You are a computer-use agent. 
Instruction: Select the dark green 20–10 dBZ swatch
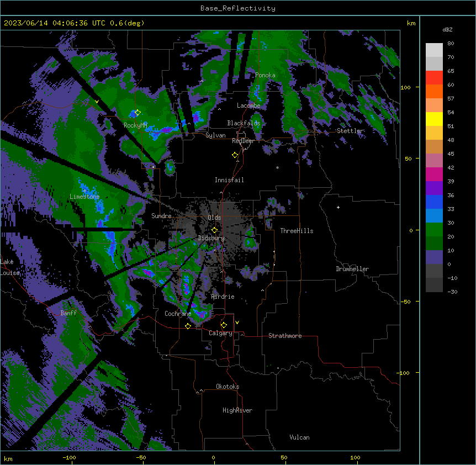coord(434,244)
